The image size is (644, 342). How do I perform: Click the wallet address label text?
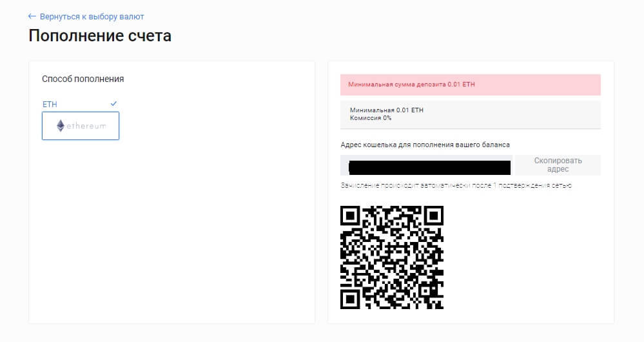click(425, 145)
